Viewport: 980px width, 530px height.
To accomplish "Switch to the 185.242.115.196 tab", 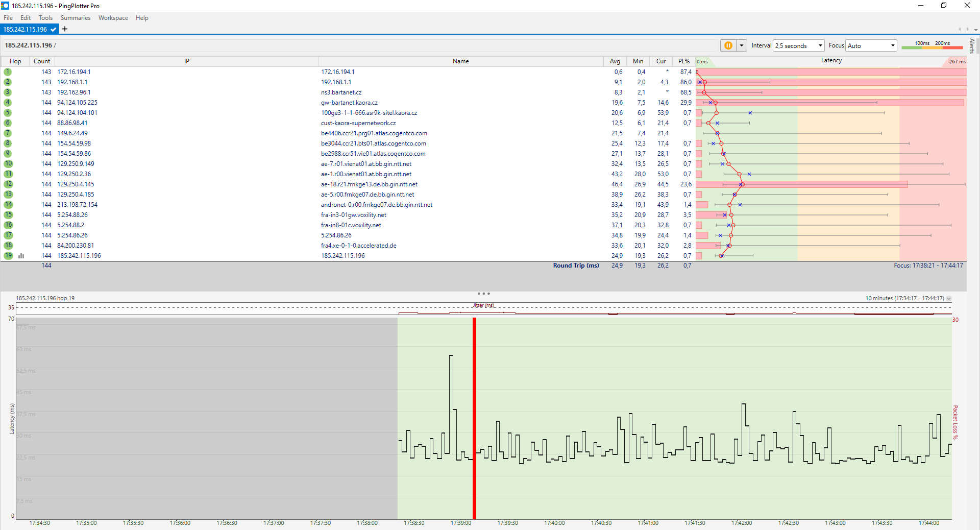I will coord(26,29).
